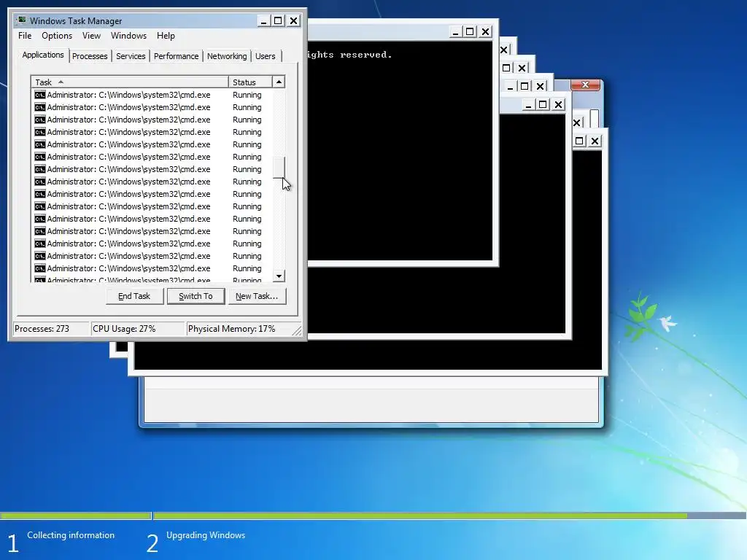This screenshot has height=560, width=747.
Task: Switch to the Services tab
Action: [131, 56]
